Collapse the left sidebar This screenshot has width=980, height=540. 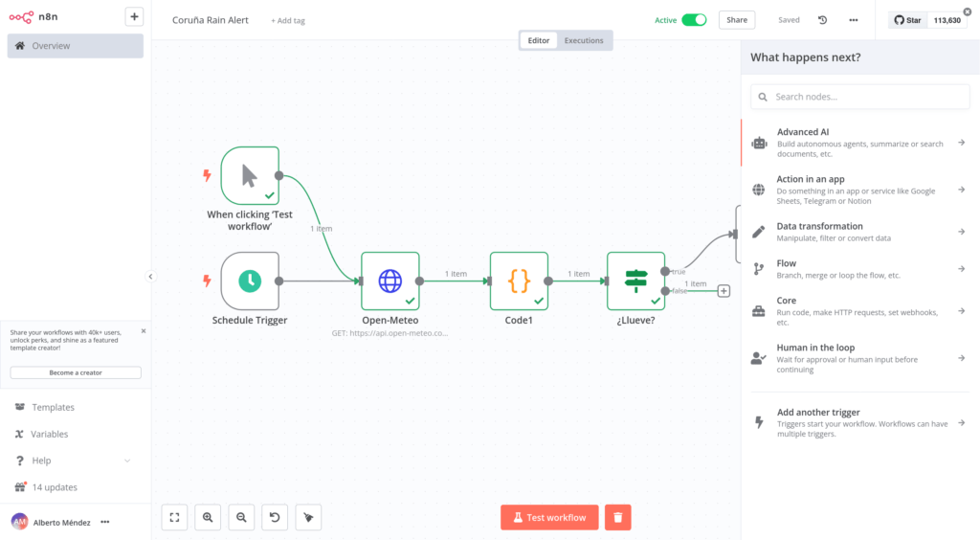click(150, 277)
